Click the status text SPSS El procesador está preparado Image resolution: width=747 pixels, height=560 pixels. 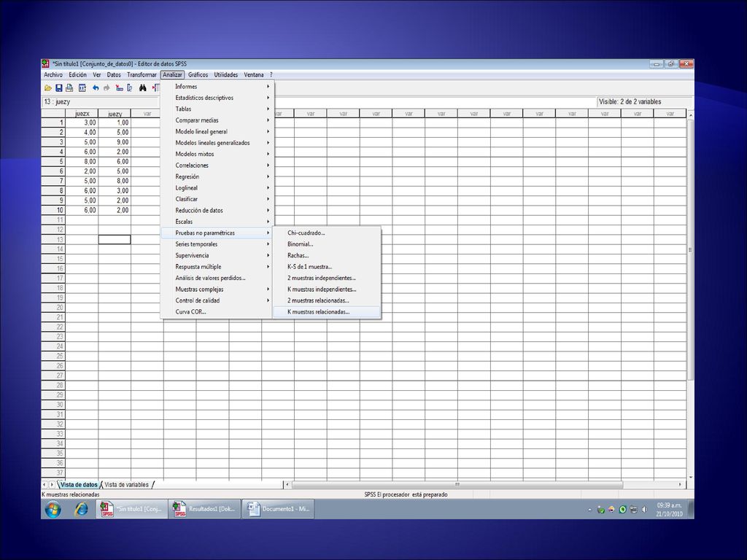(x=406, y=495)
